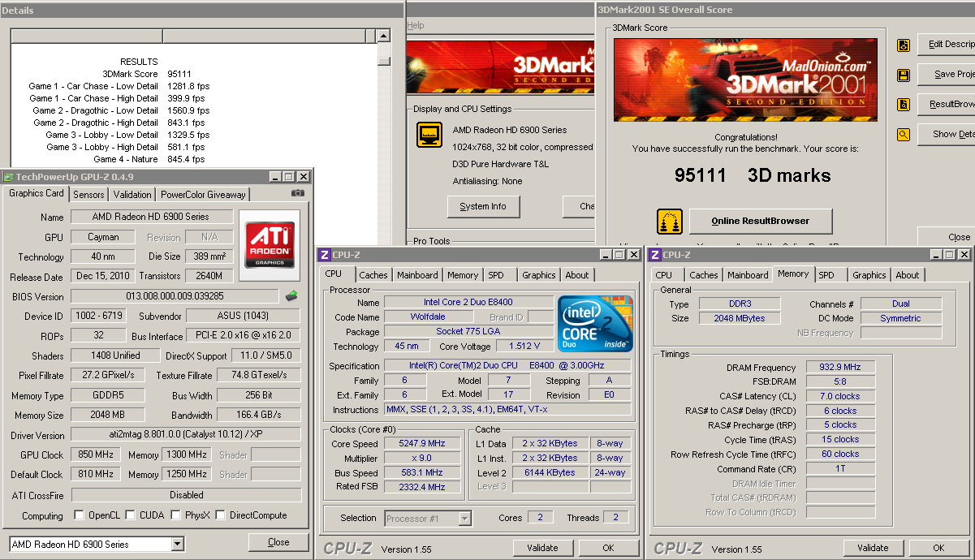This screenshot has height=560, width=975.
Task: Enable the PhysX checkbox
Action: (x=176, y=515)
